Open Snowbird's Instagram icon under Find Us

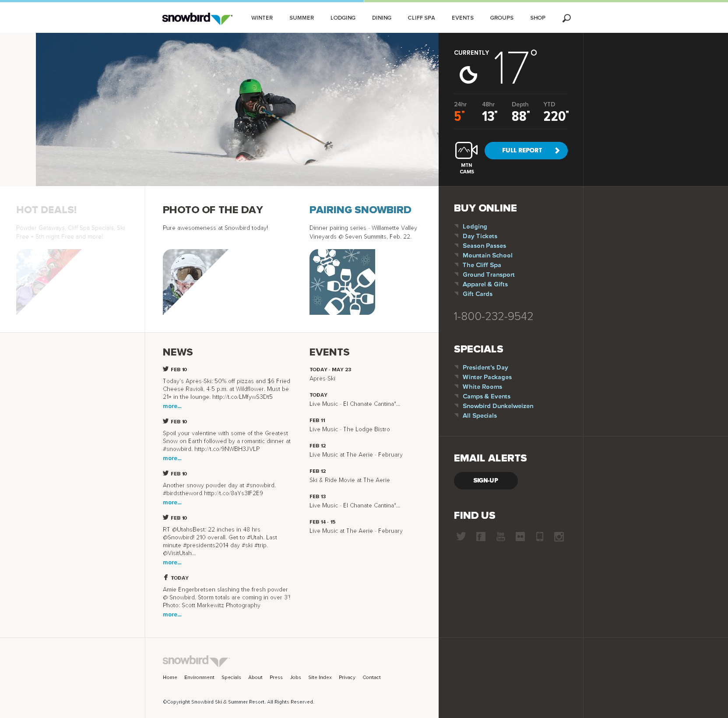pos(559,536)
